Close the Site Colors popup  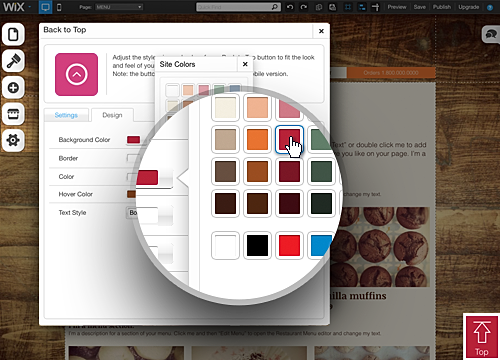[245, 64]
